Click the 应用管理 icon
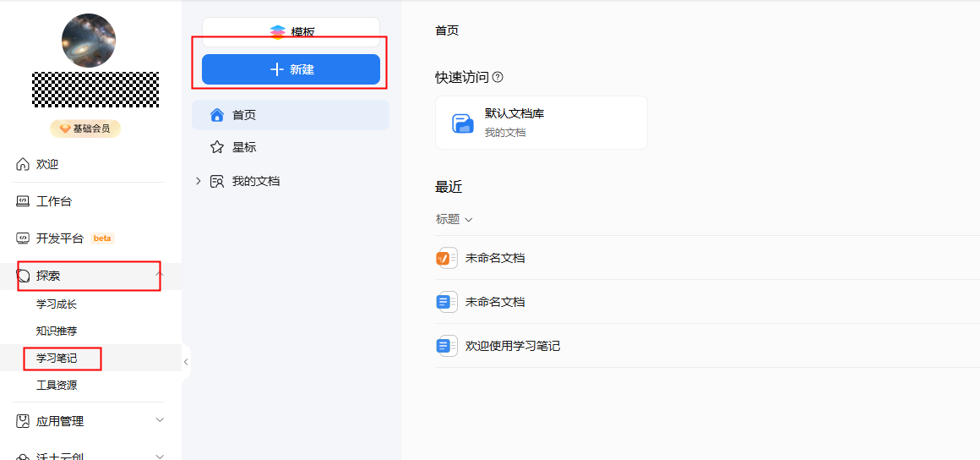The width and height of the screenshot is (980, 460). 23,420
